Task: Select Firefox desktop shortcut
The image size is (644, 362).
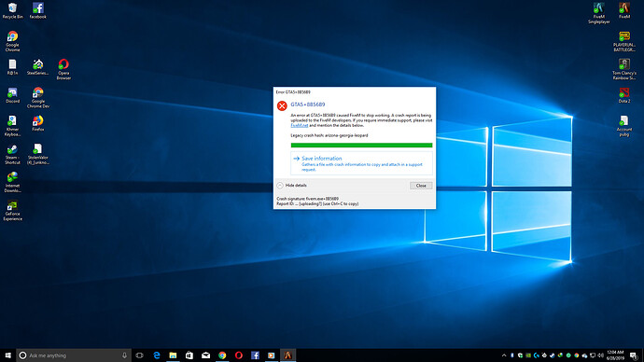Action: point(37,123)
